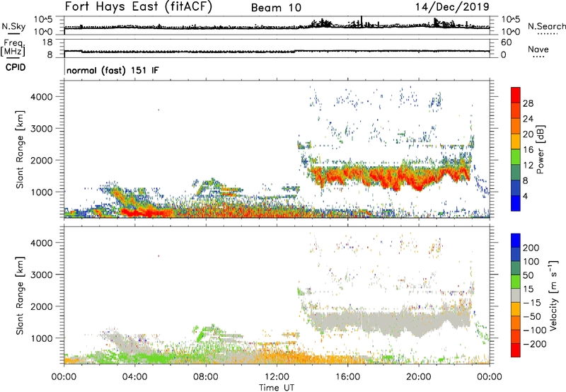
Task: Click the red bottom segment of Velocity color bar
Action: tap(516, 350)
